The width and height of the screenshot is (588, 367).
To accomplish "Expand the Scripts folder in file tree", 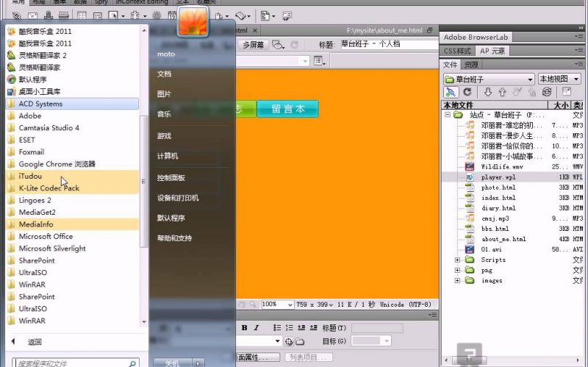I will [457, 260].
